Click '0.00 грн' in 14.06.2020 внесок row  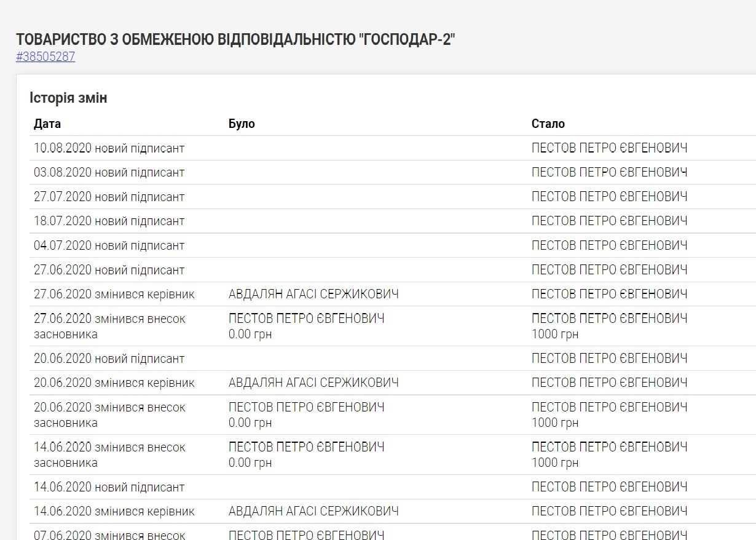[x=250, y=463]
